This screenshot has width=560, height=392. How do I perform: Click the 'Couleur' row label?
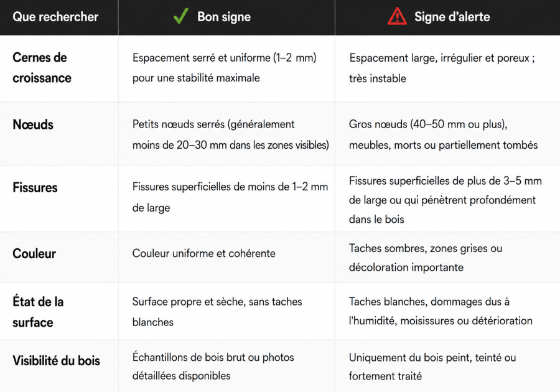pyautogui.click(x=34, y=253)
